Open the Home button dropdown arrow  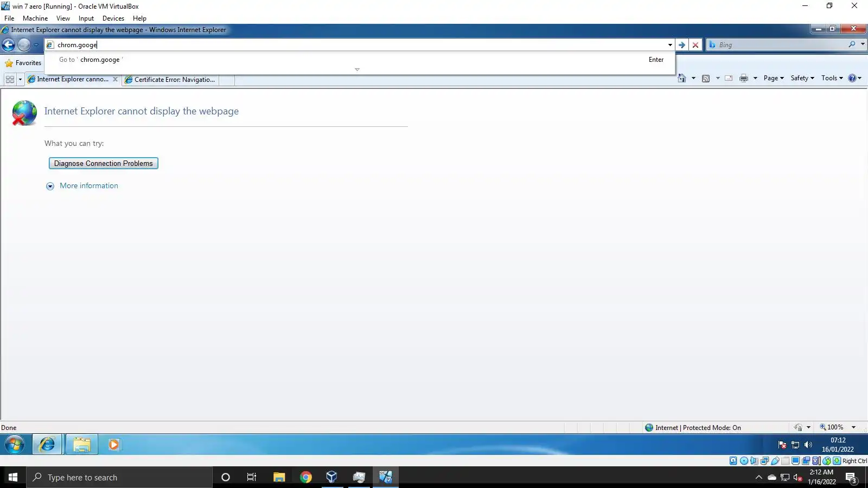[693, 78]
